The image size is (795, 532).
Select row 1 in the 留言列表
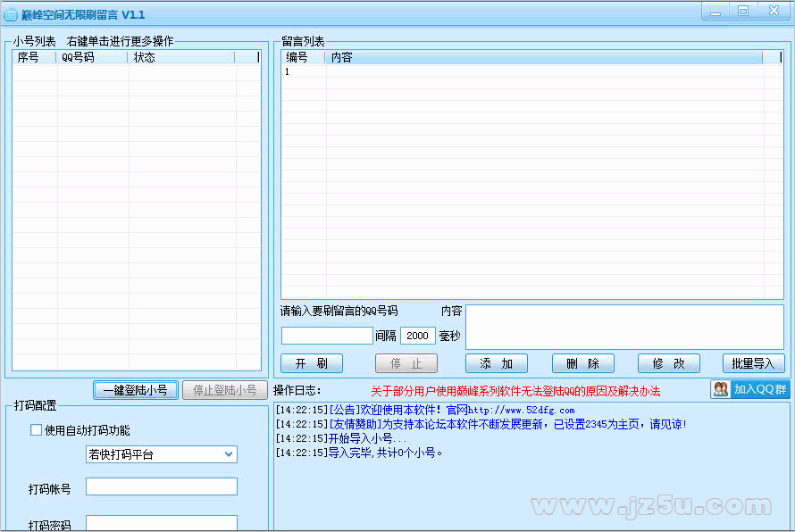pos(532,71)
